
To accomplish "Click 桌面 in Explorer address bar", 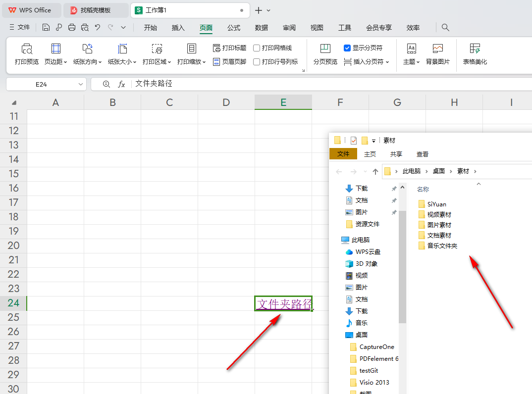I will pyautogui.click(x=439, y=171).
